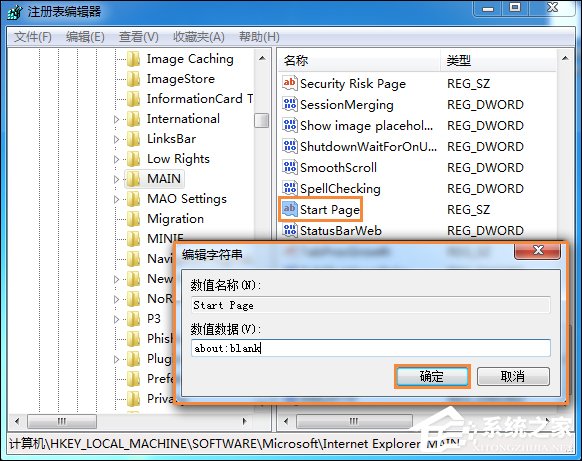Screen dimensions: 582x461
Task: Expand the P3 tree node
Action: point(116,320)
